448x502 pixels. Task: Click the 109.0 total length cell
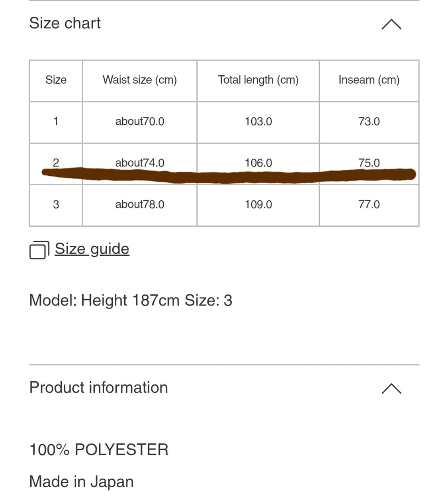[258, 204]
